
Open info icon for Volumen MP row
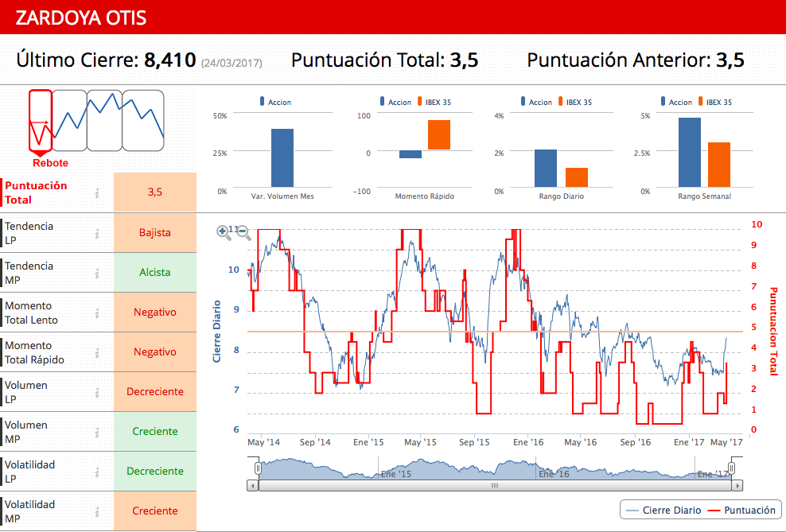(97, 433)
